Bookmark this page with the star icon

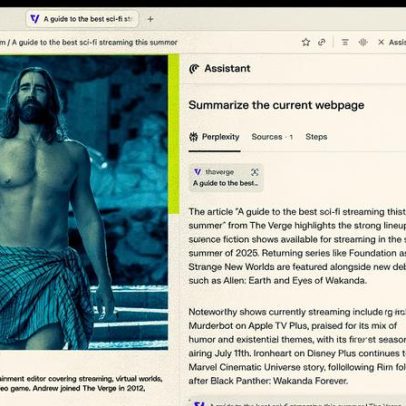pos(306,42)
